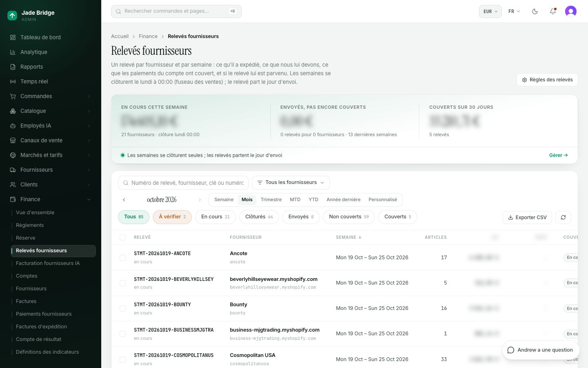Click the Jade Bridge logo icon
This screenshot has width=588, height=368.
(x=12, y=16)
